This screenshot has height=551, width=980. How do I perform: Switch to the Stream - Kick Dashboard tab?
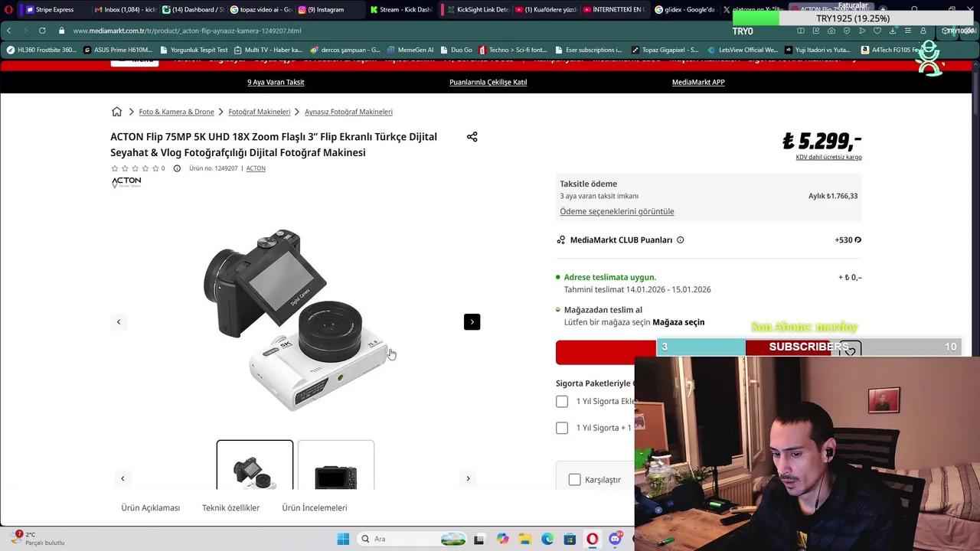[400, 9]
